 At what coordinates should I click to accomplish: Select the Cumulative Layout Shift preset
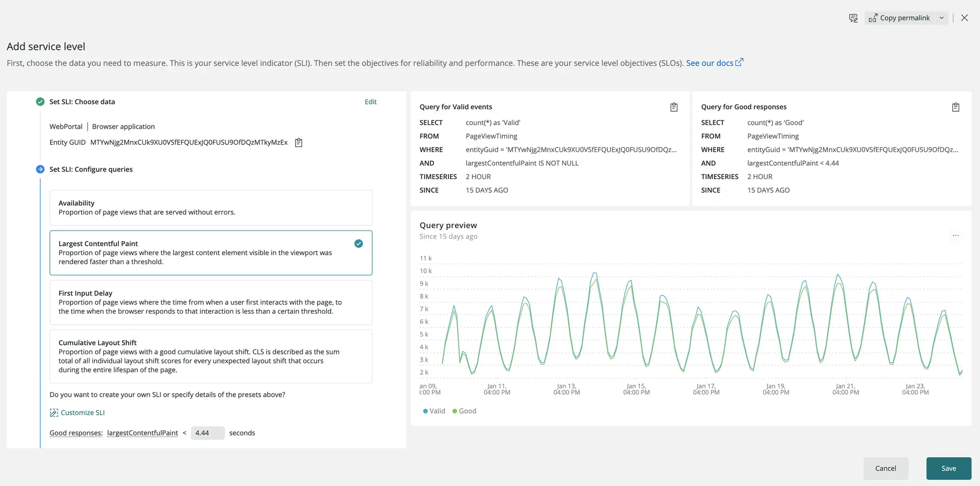tap(211, 356)
